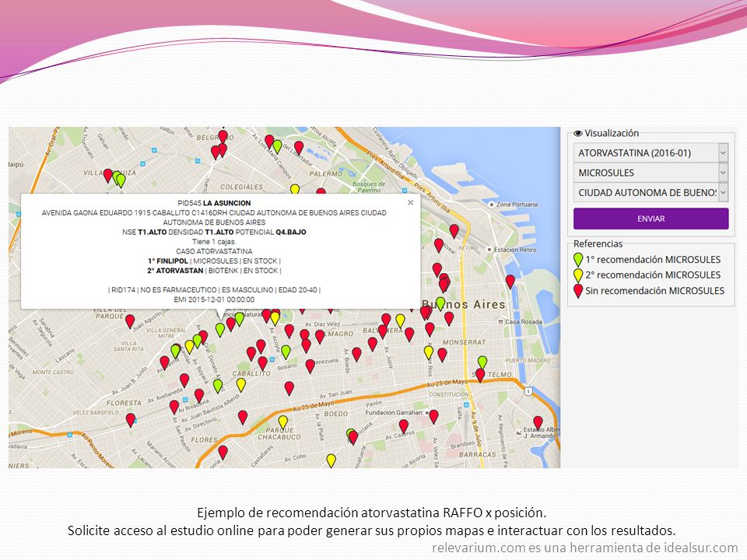Select the 'Sin recomendación MICROSULES' legend label
This screenshot has width=747, height=560.
tap(654, 290)
